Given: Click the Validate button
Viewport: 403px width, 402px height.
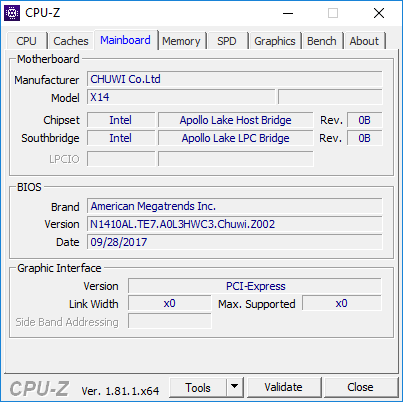Looking at the screenshot, I should (x=284, y=387).
